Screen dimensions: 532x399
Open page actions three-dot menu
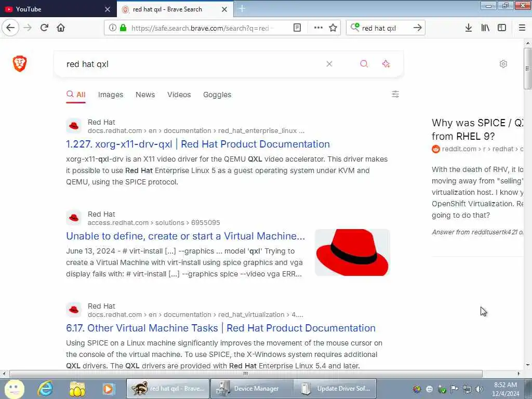point(318,28)
